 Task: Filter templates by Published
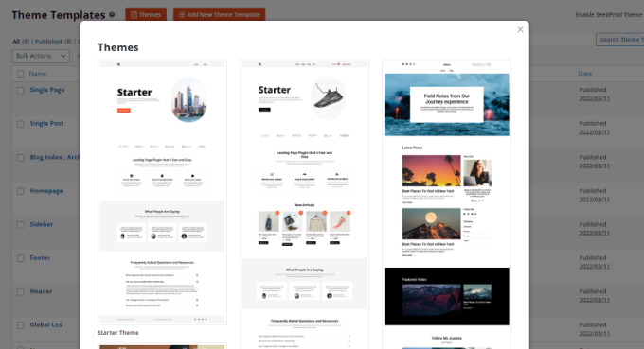[48, 42]
